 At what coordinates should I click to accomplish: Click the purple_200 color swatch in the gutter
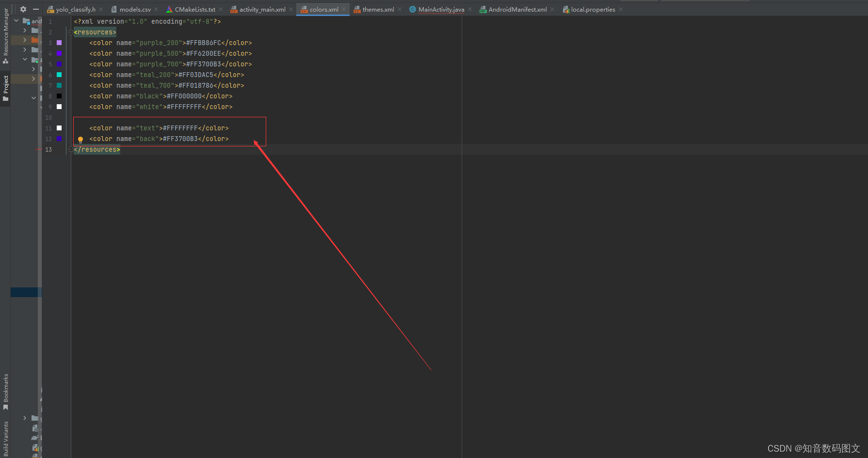click(x=59, y=43)
